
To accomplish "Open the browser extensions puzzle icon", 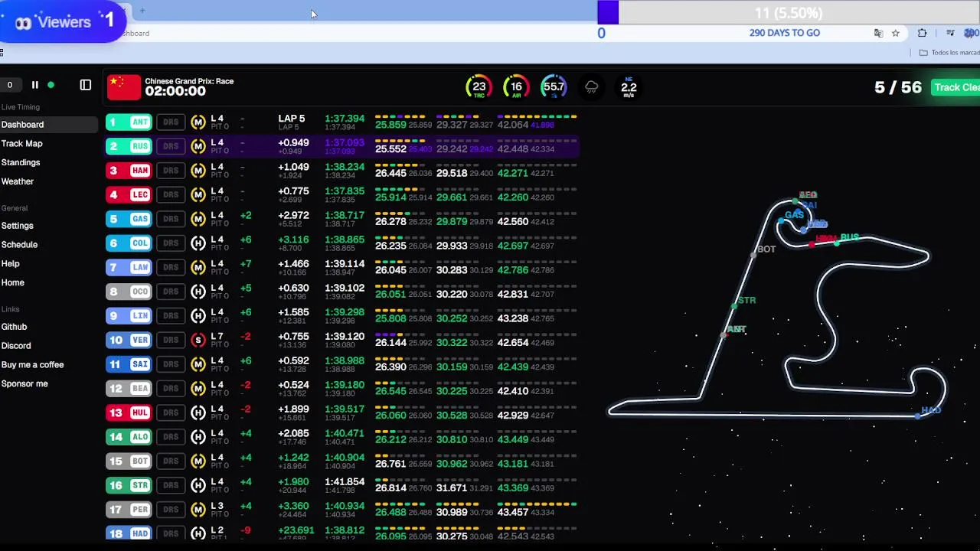I will click(922, 33).
